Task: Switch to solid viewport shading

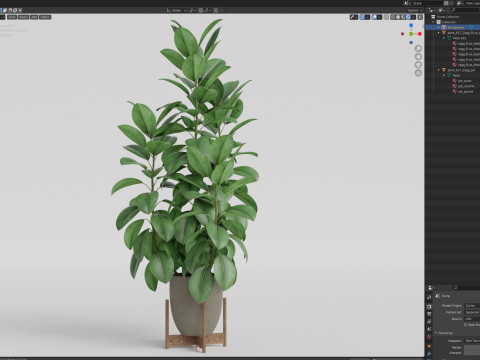Action: pyautogui.click(x=398, y=17)
